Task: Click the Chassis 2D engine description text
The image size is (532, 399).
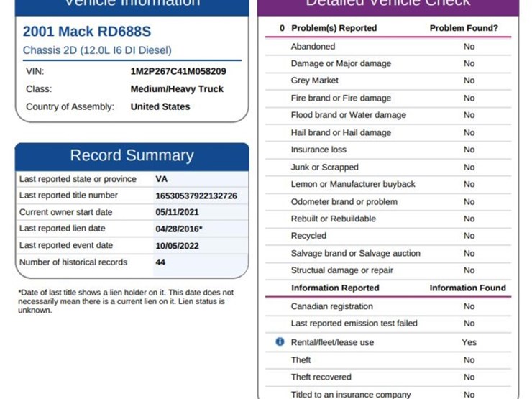Action: click(97, 51)
